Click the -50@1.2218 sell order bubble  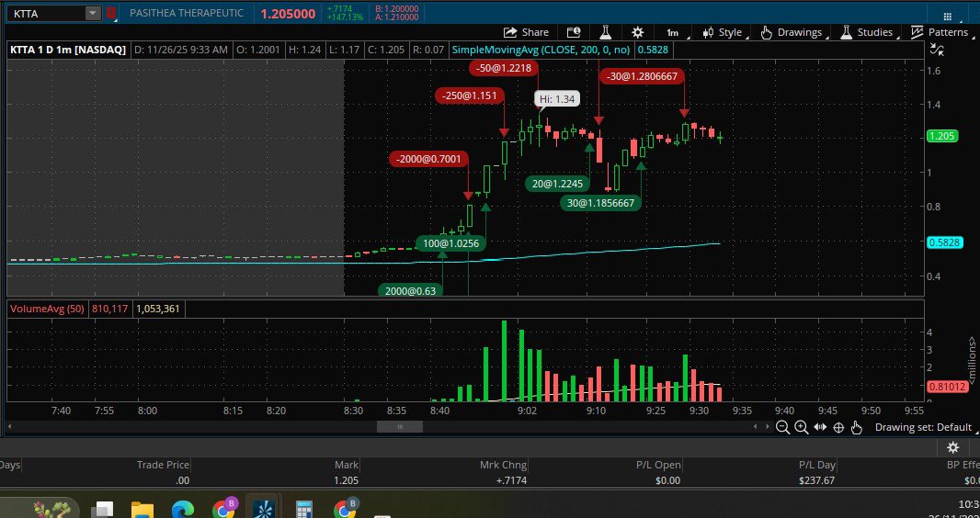(x=505, y=67)
